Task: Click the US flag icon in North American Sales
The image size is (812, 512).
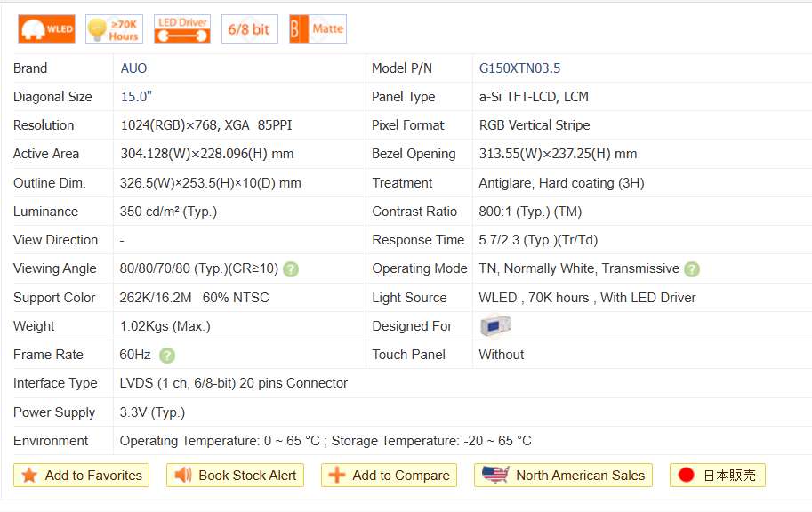Action: 495,475
